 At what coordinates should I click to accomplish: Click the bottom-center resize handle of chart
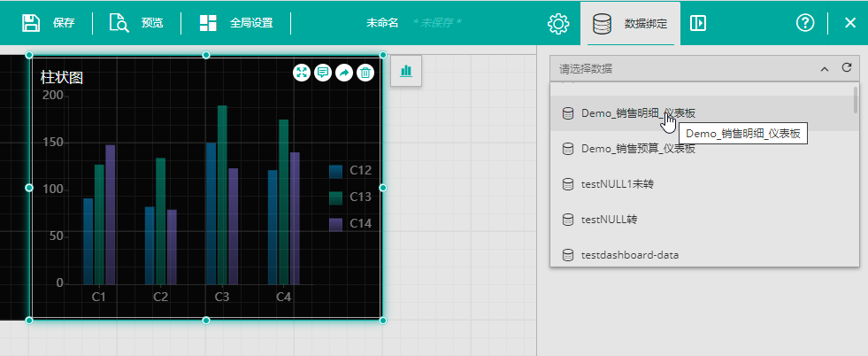(206, 320)
